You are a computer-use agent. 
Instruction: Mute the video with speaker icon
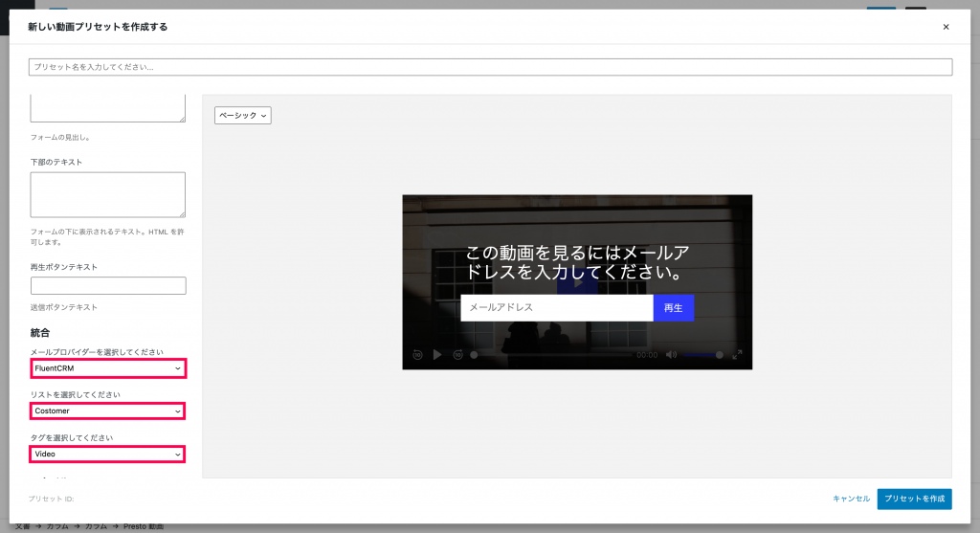pyautogui.click(x=671, y=355)
